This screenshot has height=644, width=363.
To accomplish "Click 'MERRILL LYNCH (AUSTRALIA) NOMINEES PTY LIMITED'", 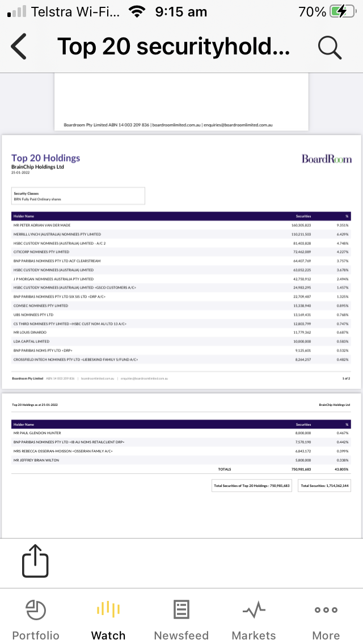I will (x=57, y=234).
